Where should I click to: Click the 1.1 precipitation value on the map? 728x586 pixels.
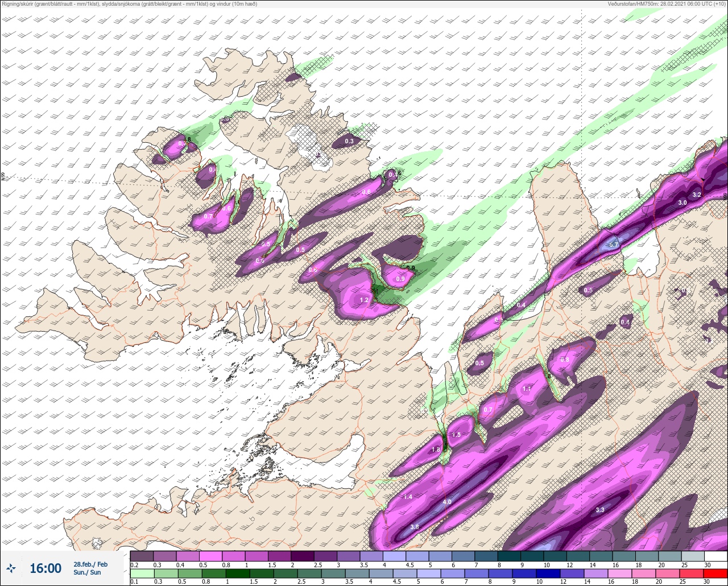(x=527, y=389)
